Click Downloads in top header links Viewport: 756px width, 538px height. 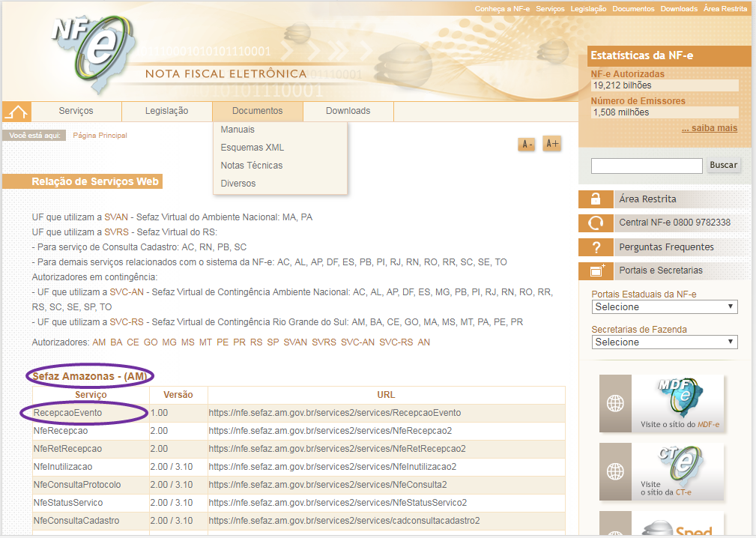pos(679,9)
